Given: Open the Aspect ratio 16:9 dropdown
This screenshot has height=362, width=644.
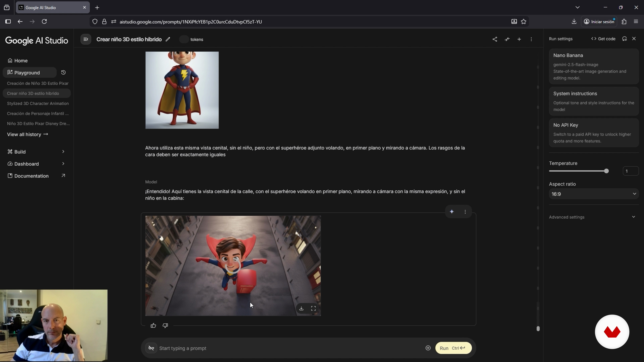Looking at the screenshot, I should point(594,194).
